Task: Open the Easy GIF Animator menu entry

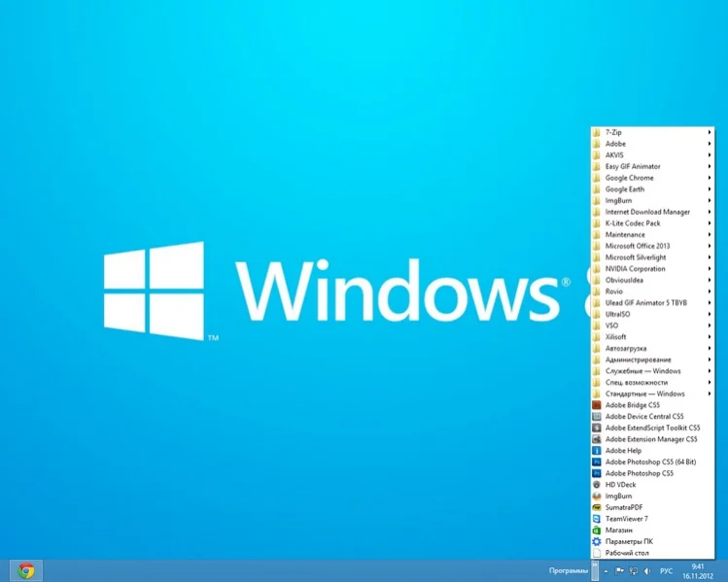Action: coord(652,166)
